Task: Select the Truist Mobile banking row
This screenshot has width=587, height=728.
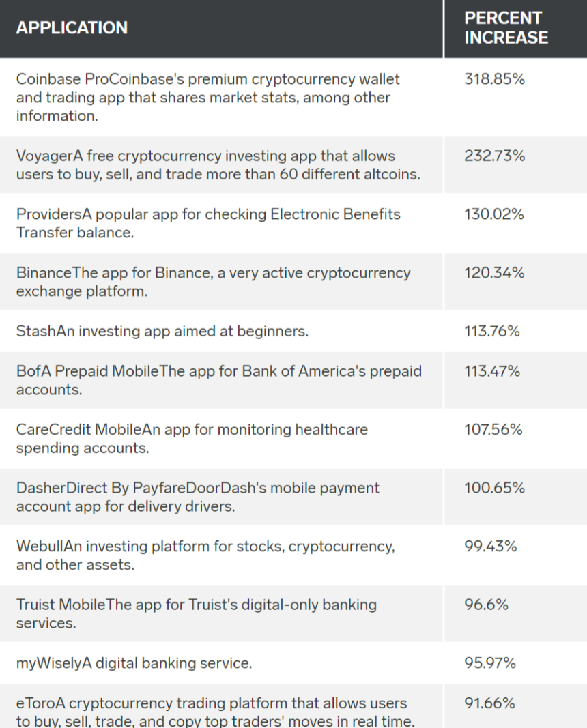Action: pyautogui.click(x=197, y=614)
